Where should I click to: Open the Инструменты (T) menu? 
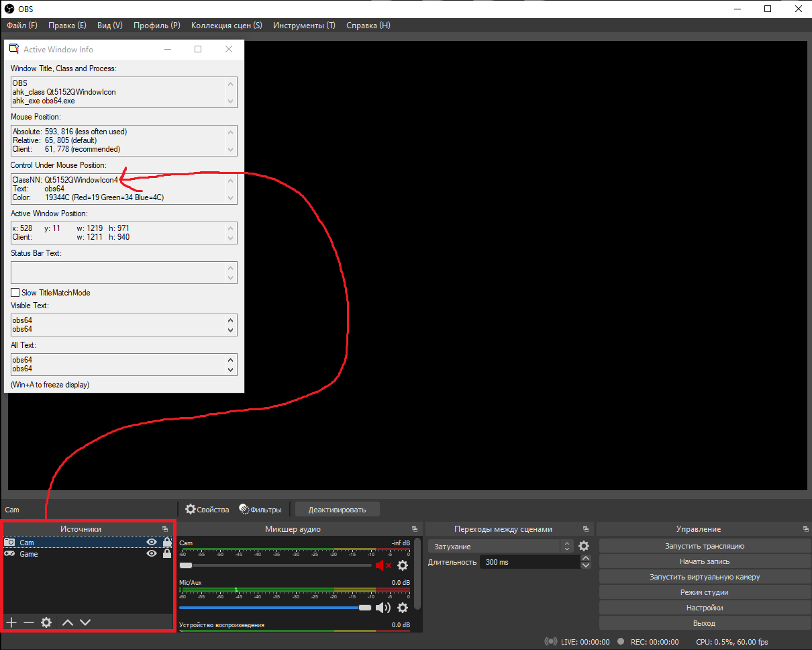304,26
